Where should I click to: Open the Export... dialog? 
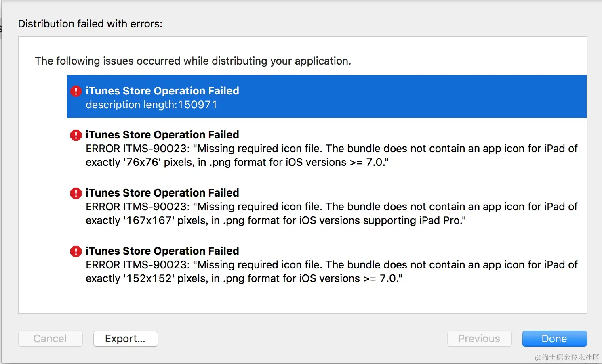[125, 339]
